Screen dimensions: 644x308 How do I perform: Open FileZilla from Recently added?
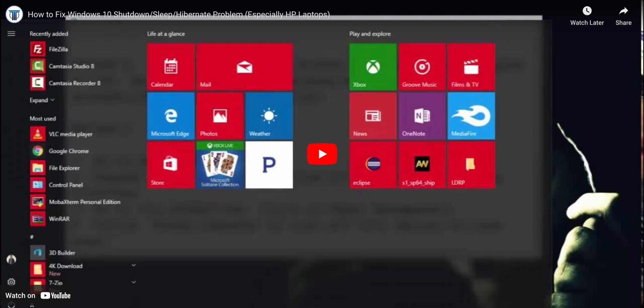click(58, 49)
